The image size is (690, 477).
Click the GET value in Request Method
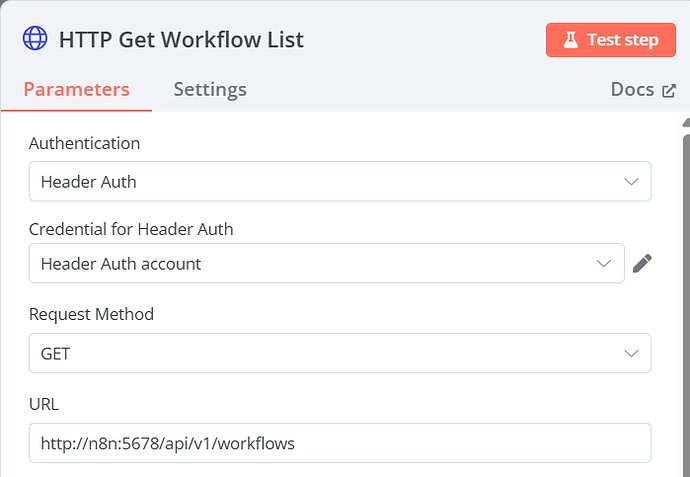pos(56,353)
